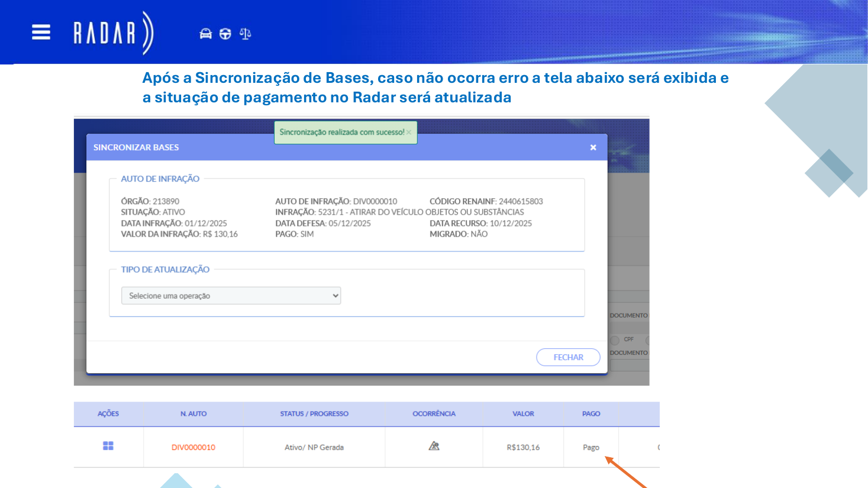Screen dimensions: 868x488
Task: Open the actions grid icon for DIV0000010
Action: pos(108,446)
